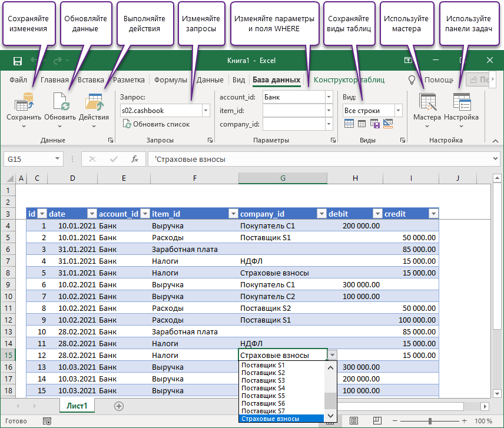Add a new sheet with plus icon

(x=119, y=406)
